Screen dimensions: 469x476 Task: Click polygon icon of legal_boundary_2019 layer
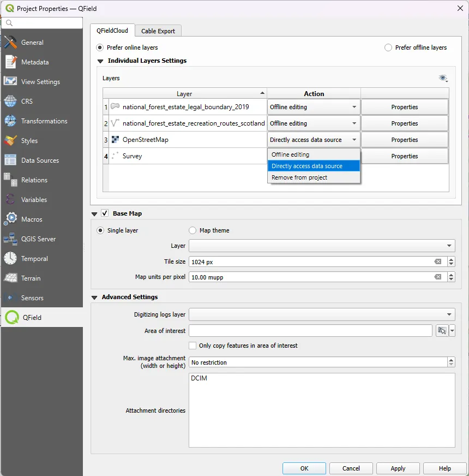point(115,106)
